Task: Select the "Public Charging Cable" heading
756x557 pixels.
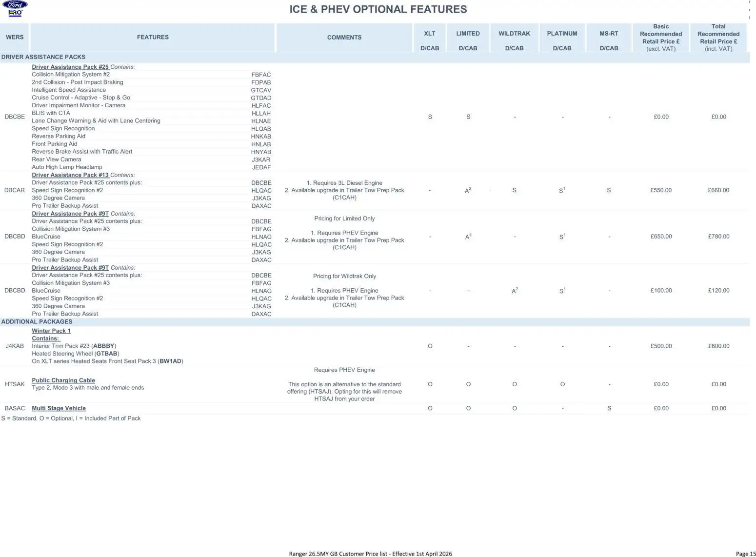Action: point(63,380)
